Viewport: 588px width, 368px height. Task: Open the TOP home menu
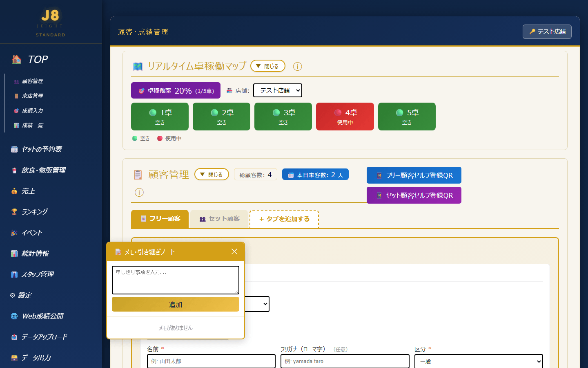click(30, 60)
